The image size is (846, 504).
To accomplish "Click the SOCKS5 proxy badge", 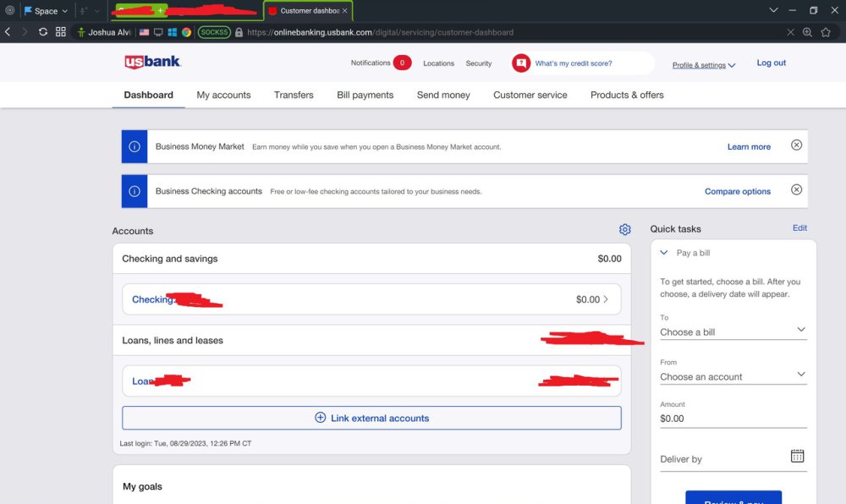I will 214,32.
